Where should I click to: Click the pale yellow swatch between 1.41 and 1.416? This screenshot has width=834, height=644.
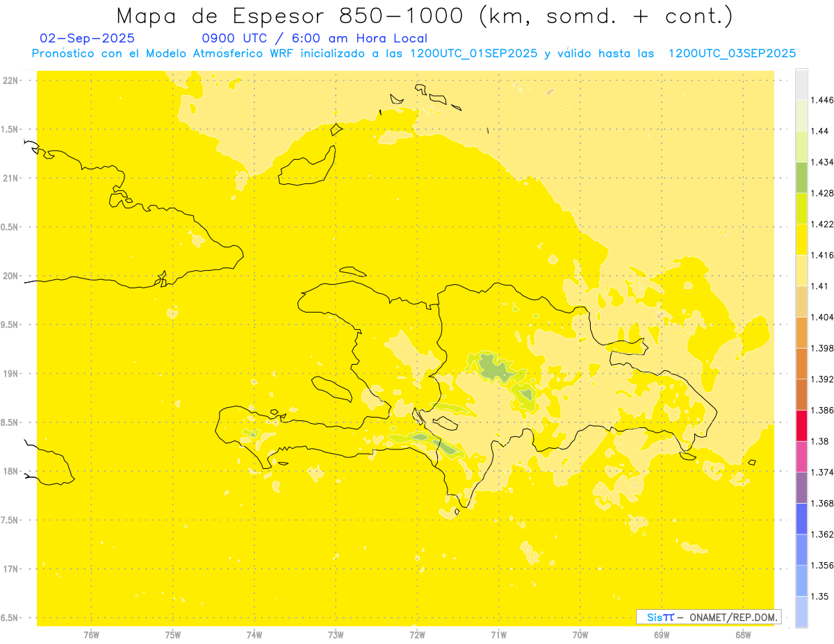(801, 270)
